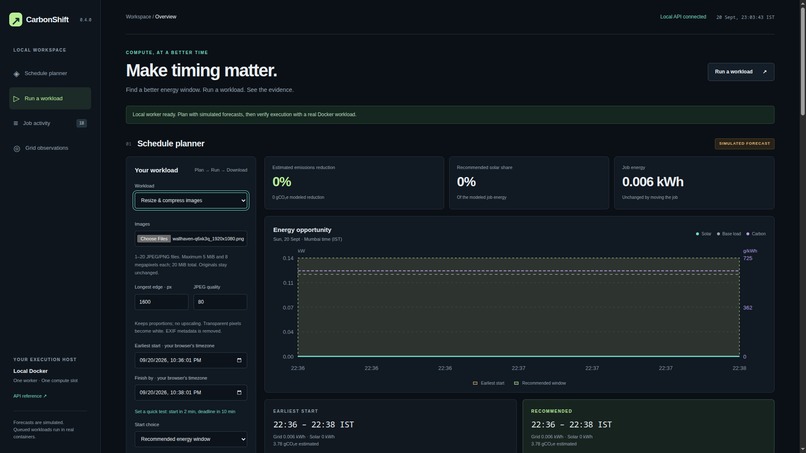Click the timestamp in header
Screen dimensions: 806x453
tap(745, 17)
